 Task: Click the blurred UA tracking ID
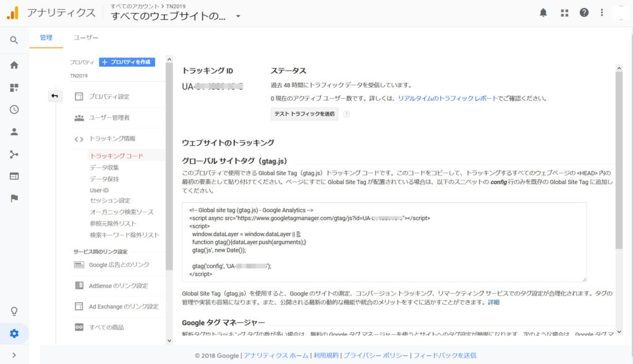pos(213,87)
